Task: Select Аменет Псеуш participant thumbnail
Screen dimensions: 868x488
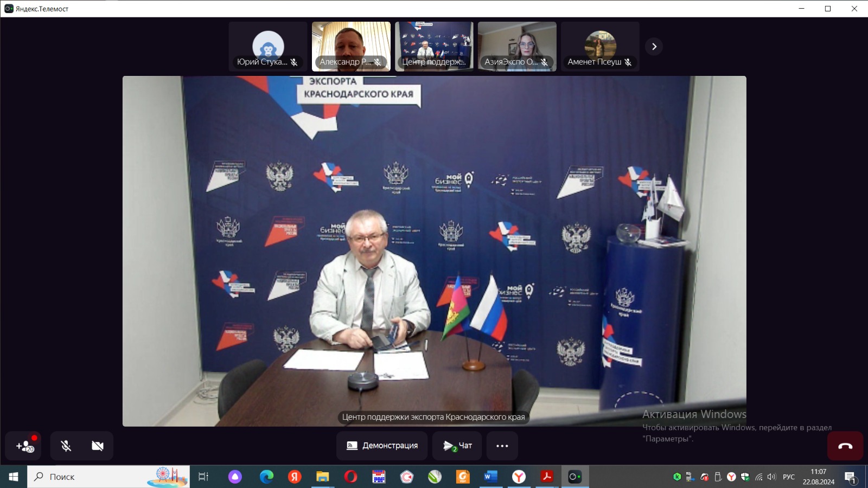Action: point(600,47)
